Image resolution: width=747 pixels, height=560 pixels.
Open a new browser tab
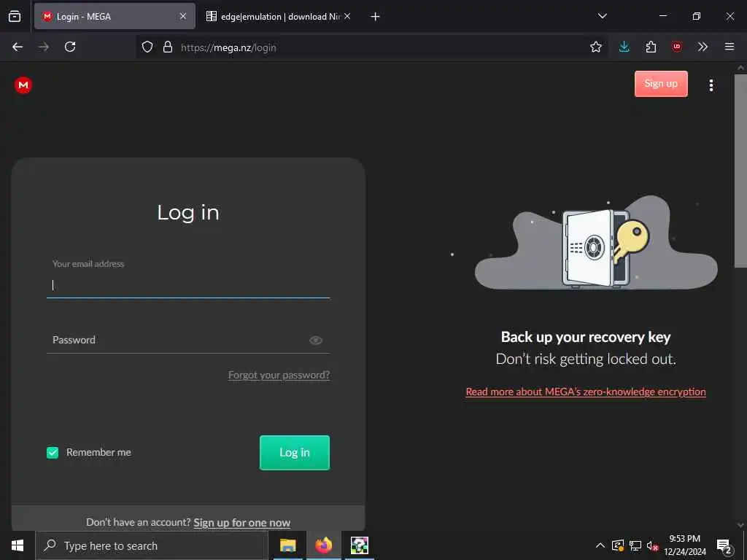pos(375,17)
